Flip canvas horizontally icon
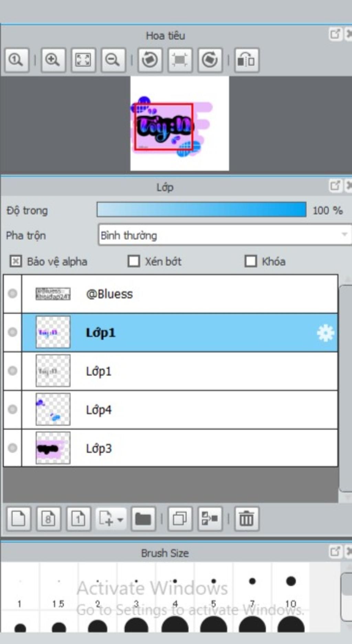 246,60
